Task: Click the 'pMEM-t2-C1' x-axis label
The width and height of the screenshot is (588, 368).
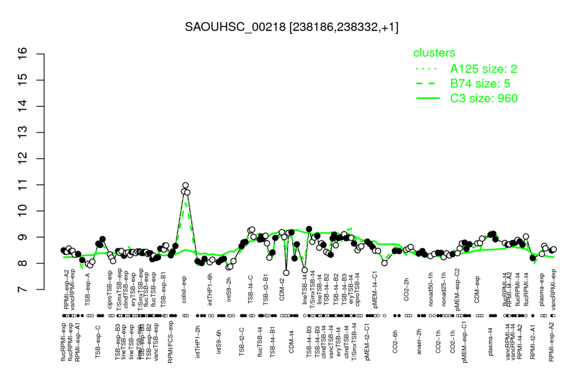Action: click(367, 342)
